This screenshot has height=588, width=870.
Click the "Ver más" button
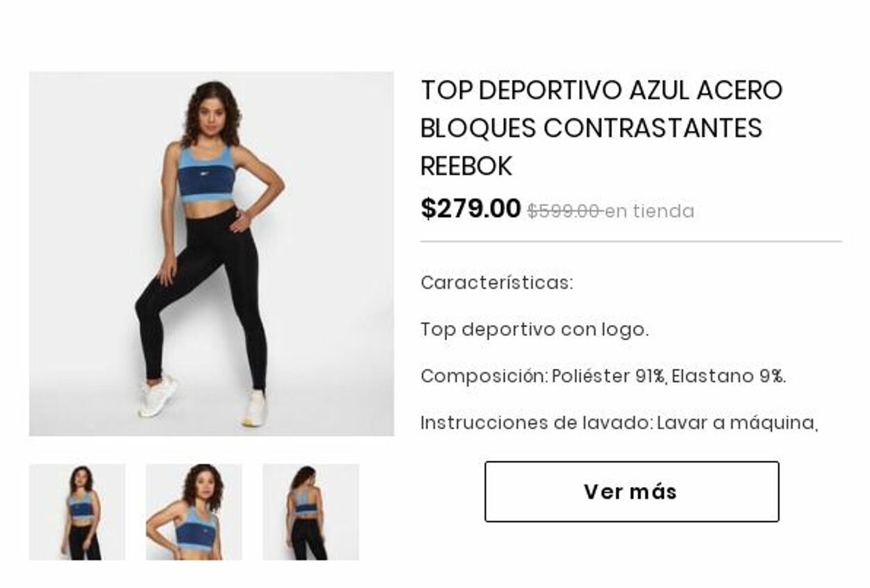[631, 491]
